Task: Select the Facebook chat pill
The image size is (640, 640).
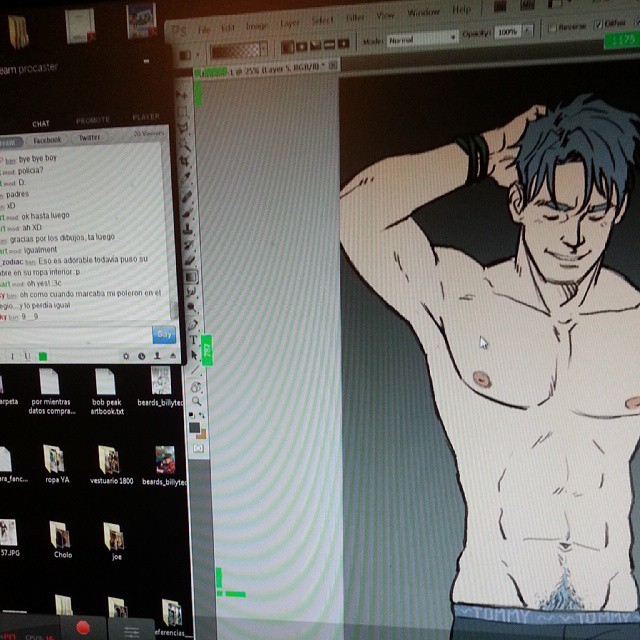Action: coord(47,140)
